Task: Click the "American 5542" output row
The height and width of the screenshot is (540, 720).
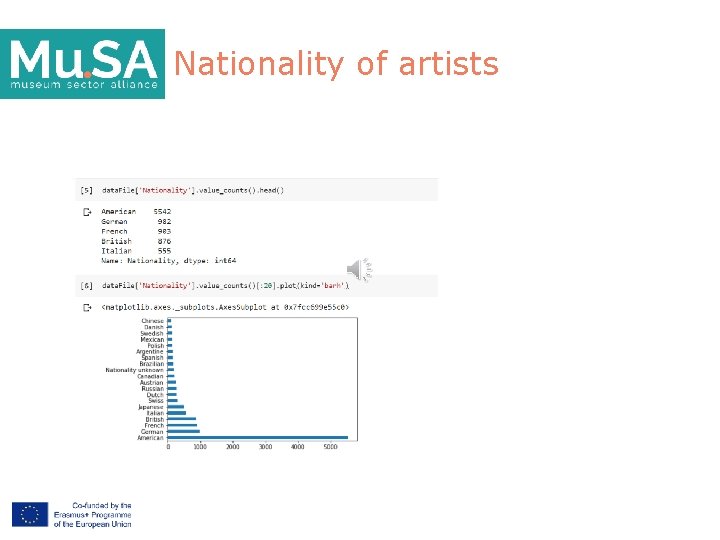Action: point(136,212)
